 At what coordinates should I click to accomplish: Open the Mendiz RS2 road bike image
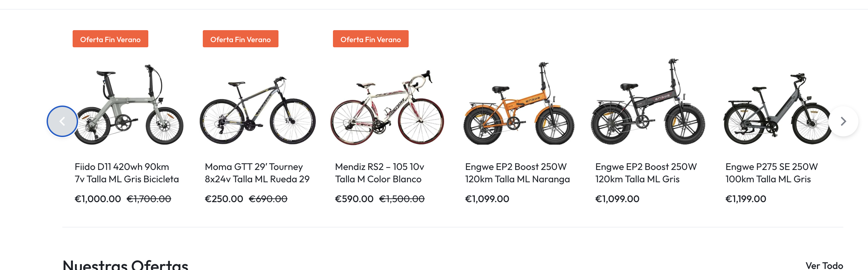pyautogui.click(x=387, y=108)
